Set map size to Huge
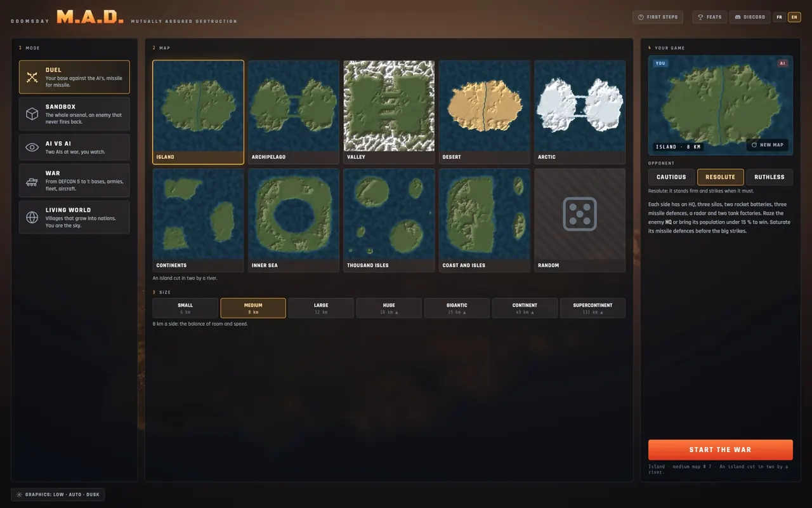Screen dimensions: 812x508 [389, 308]
